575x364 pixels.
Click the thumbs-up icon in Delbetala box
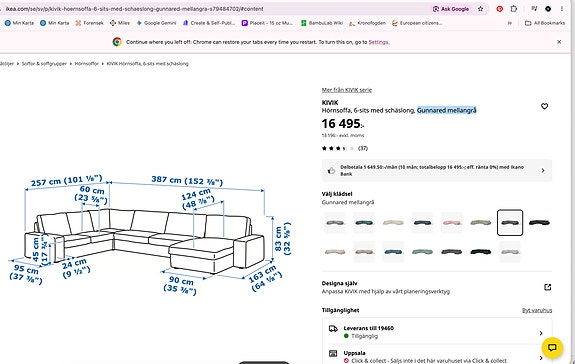[331, 170]
